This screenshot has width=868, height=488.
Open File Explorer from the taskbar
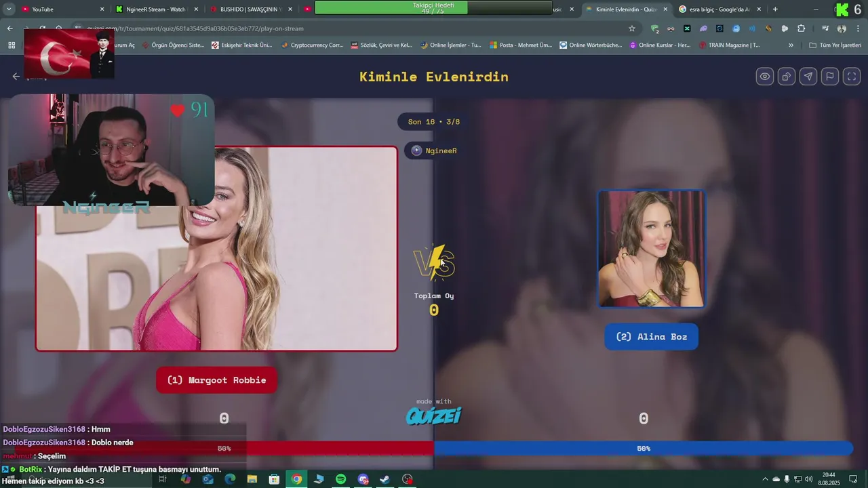(x=252, y=479)
